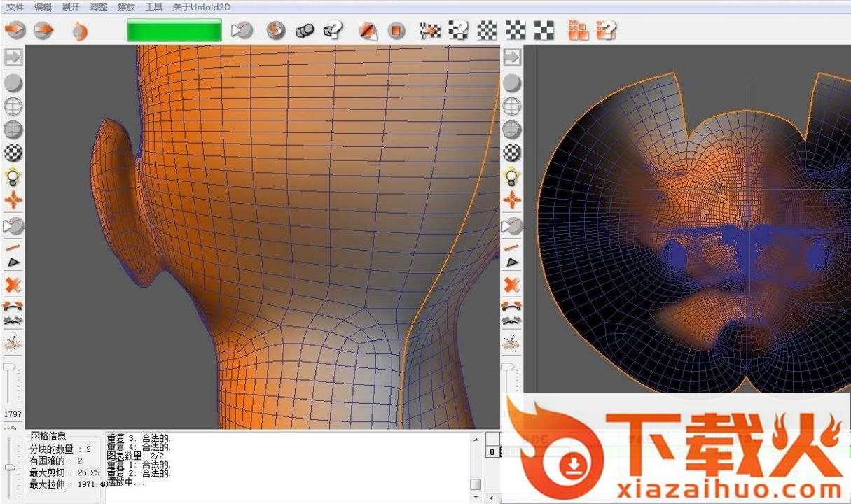Select wireframe sphere mode in UV view
851x504 pixels.
pyautogui.click(x=513, y=106)
